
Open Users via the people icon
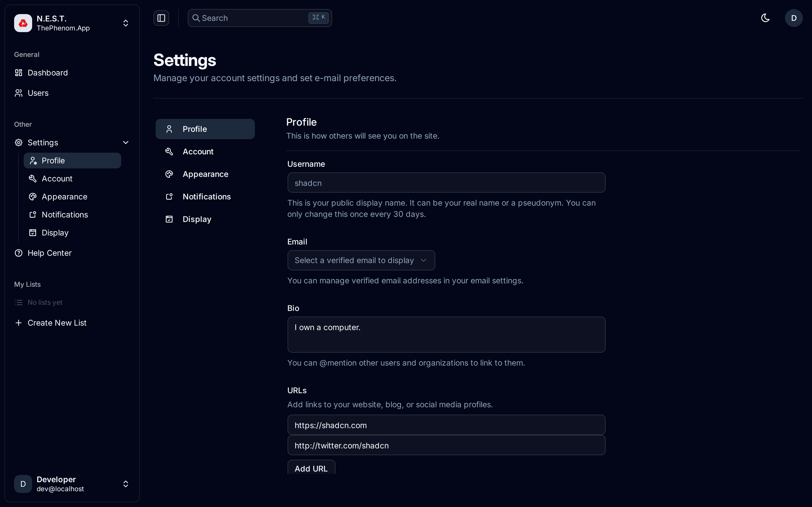point(18,93)
